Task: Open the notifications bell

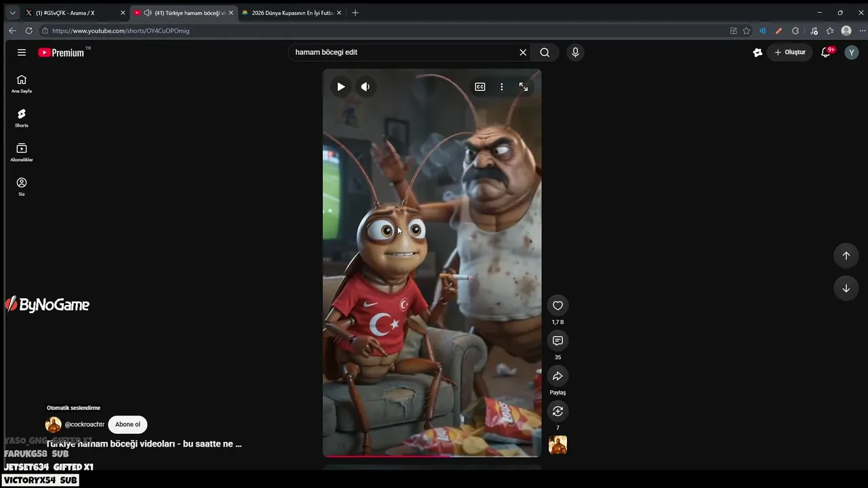Action: (x=826, y=52)
